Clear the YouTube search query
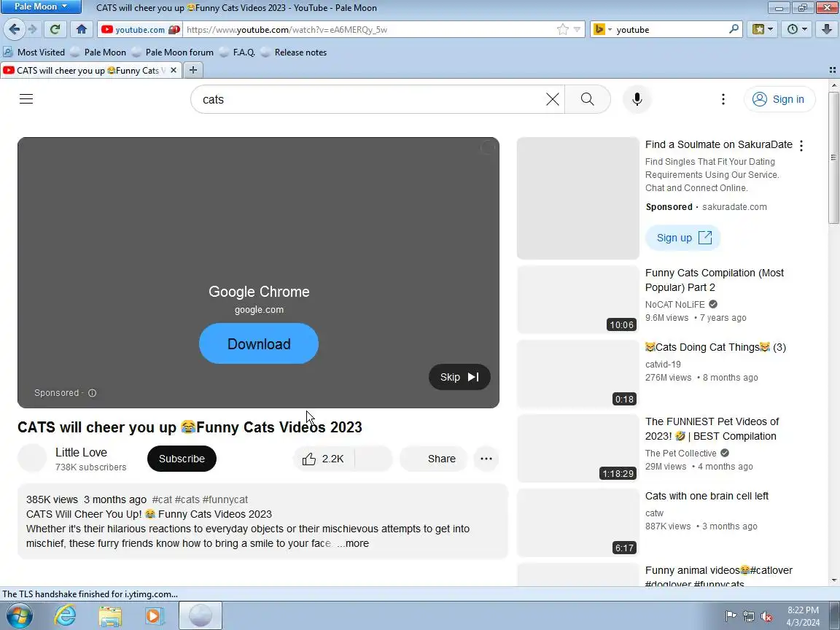 coord(552,99)
